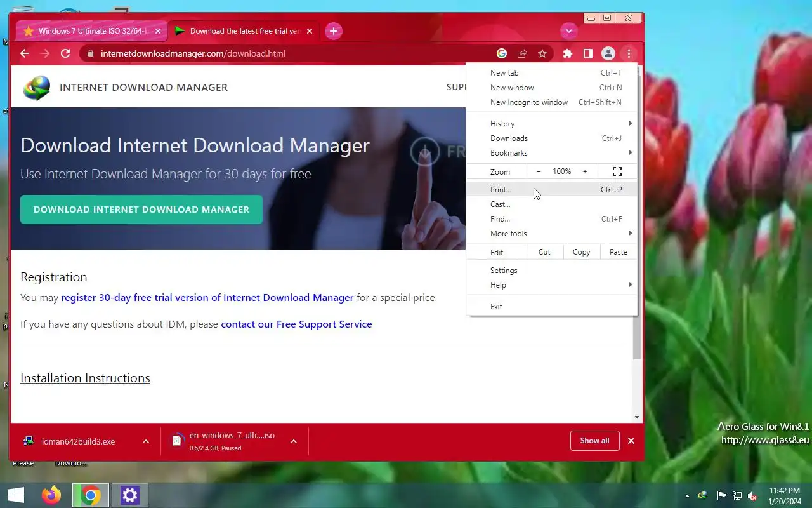The height and width of the screenshot is (508, 812).
Task: Expand the History submenu
Action: point(552,124)
